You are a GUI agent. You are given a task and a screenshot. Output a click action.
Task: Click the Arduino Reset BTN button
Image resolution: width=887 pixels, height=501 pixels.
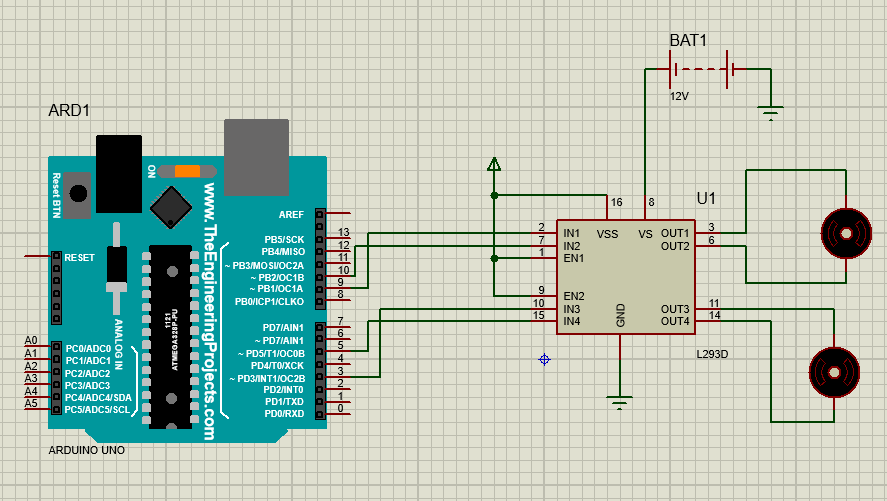77,195
